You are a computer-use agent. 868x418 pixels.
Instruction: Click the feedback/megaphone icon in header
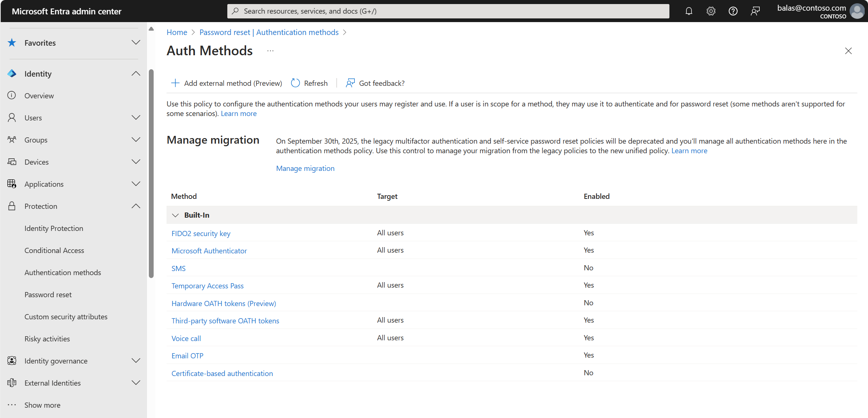pos(754,11)
